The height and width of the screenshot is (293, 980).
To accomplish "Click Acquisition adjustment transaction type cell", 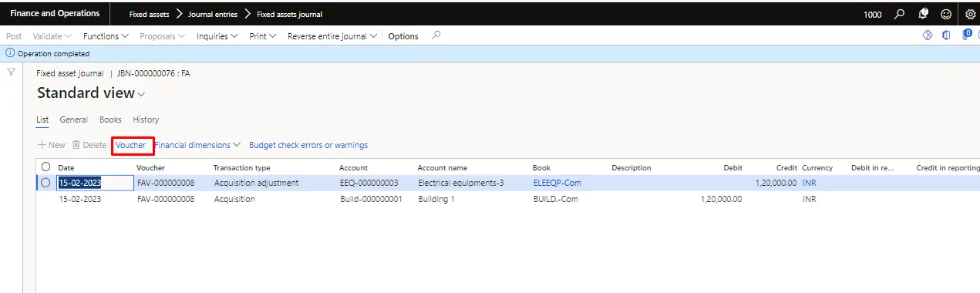I will click(256, 183).
